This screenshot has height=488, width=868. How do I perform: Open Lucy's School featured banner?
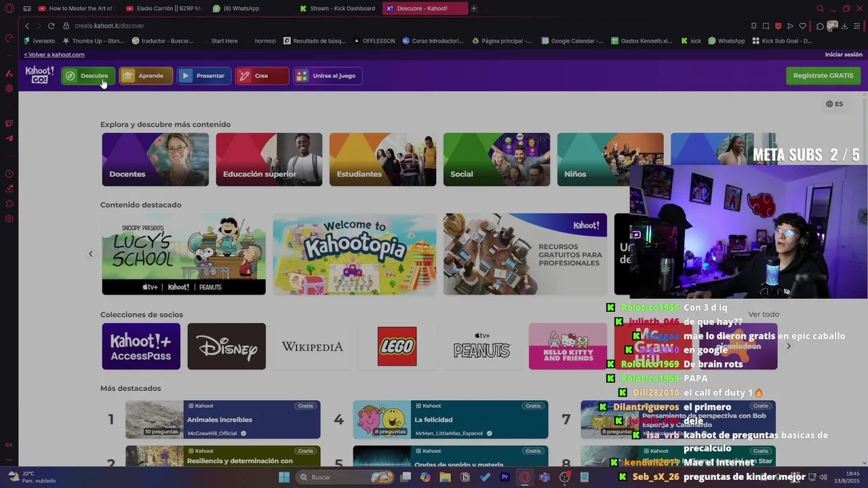[x=184, y=254]
